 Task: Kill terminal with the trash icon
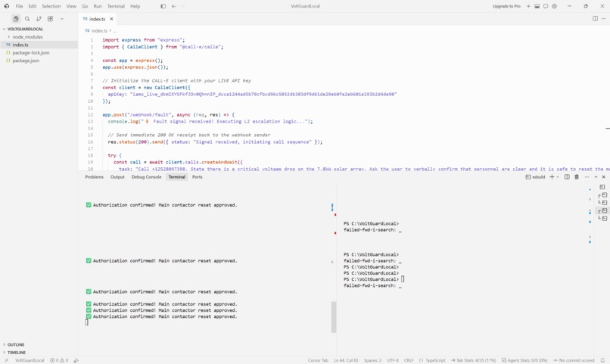577,177
